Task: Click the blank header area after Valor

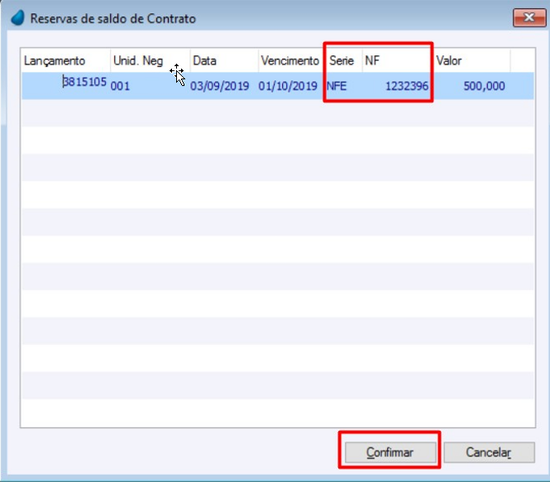Action: [x=522, y=61]
